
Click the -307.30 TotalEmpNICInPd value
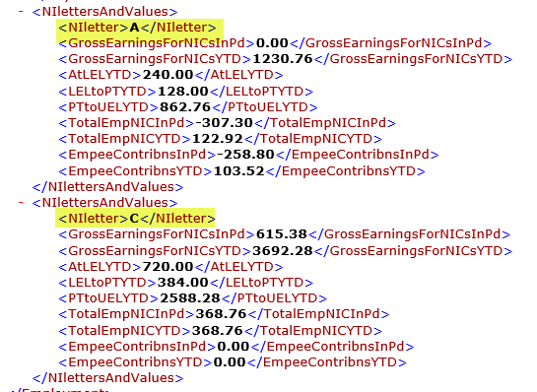[x=224, y=123]
